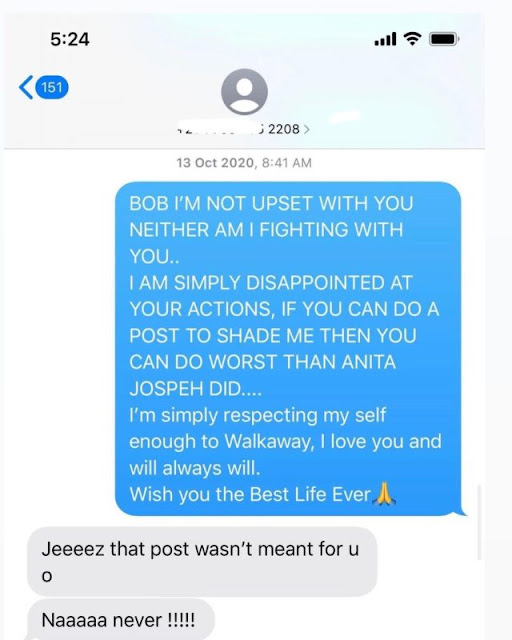
Task: Tap the 'I AM SIMPLY DISAPPOINTED' line
Action: 271,283
